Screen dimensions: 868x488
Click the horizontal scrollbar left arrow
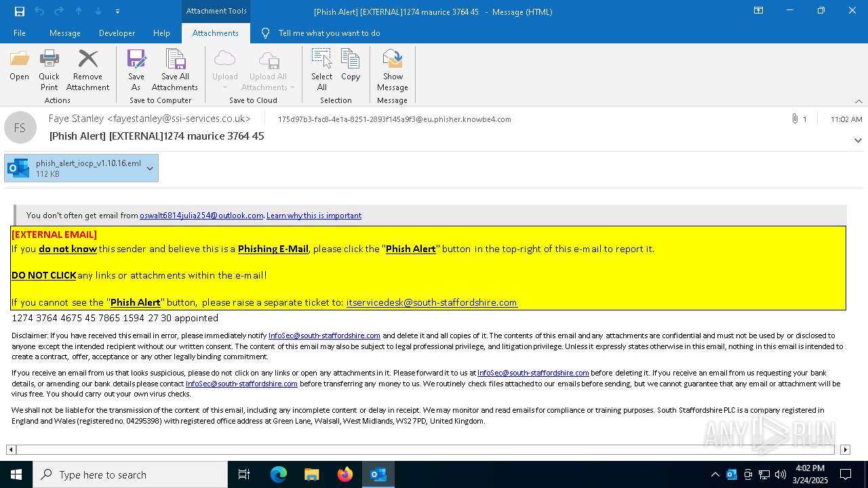(x=11, y=449)
